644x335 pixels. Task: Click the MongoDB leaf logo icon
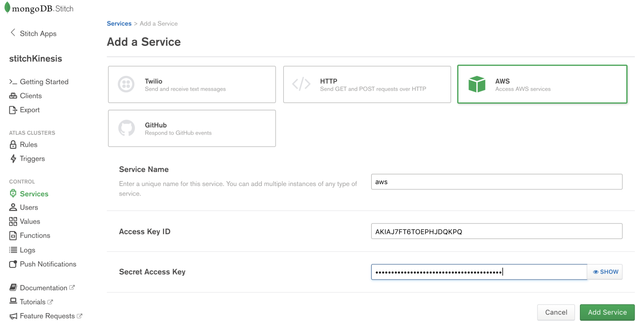pos(7,8)
